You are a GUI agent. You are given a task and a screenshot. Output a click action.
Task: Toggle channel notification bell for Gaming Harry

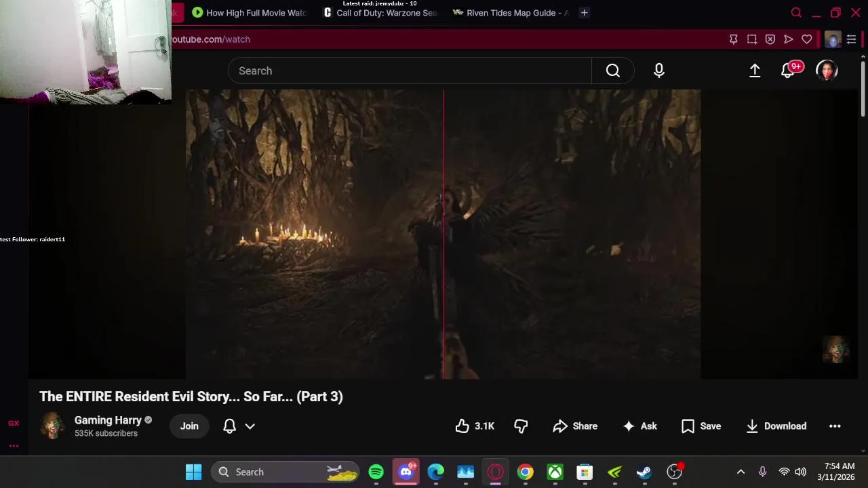click(x=230, y=426)
